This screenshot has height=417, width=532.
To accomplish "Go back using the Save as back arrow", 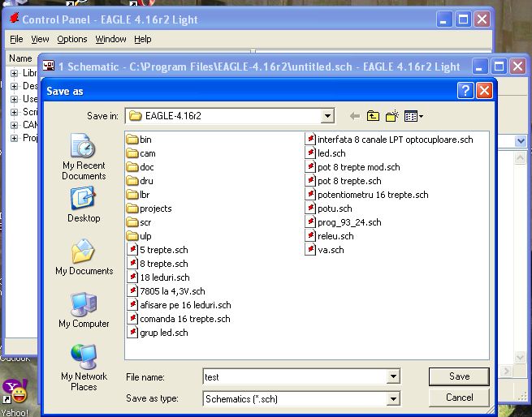I will click(x=355, y=116).
